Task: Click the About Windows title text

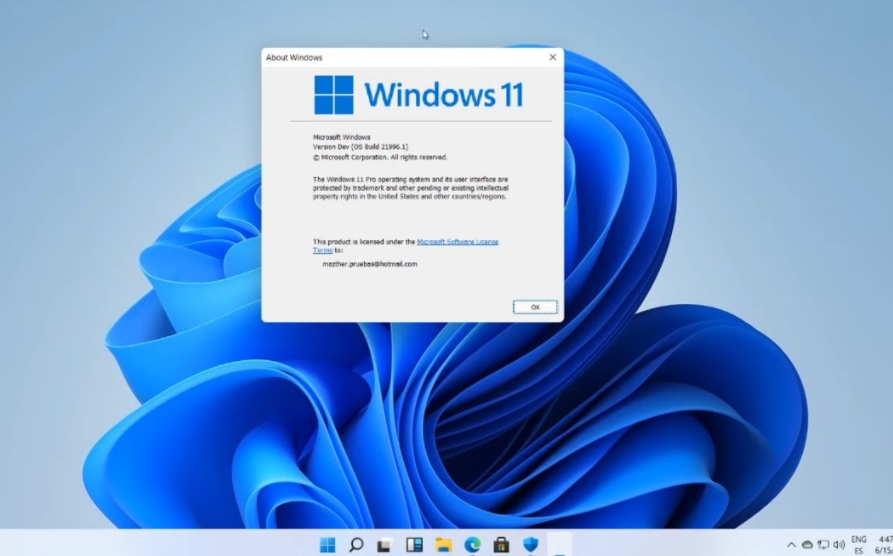Action: [x=294, y=58]
